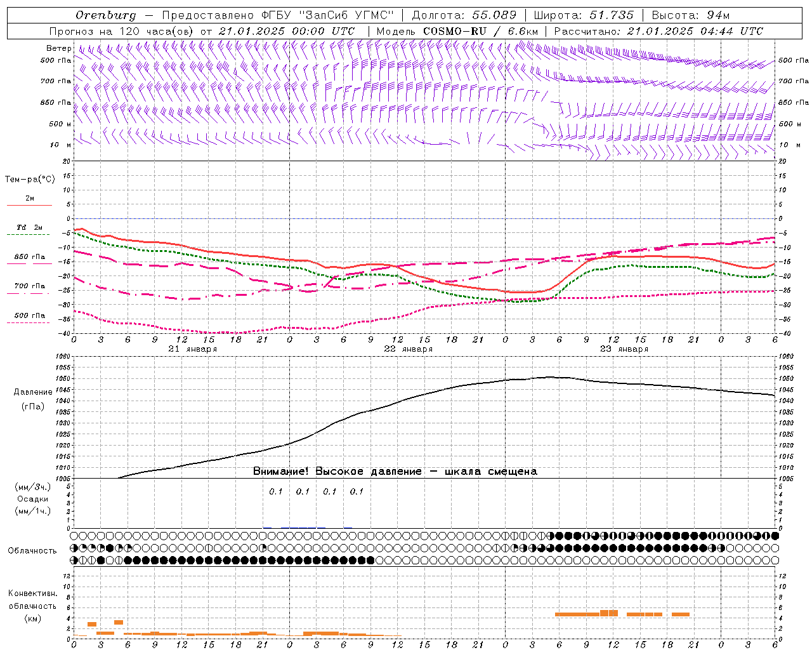Click the "(мм/1ч.)" precipitation unit label

tap(33, 511)
